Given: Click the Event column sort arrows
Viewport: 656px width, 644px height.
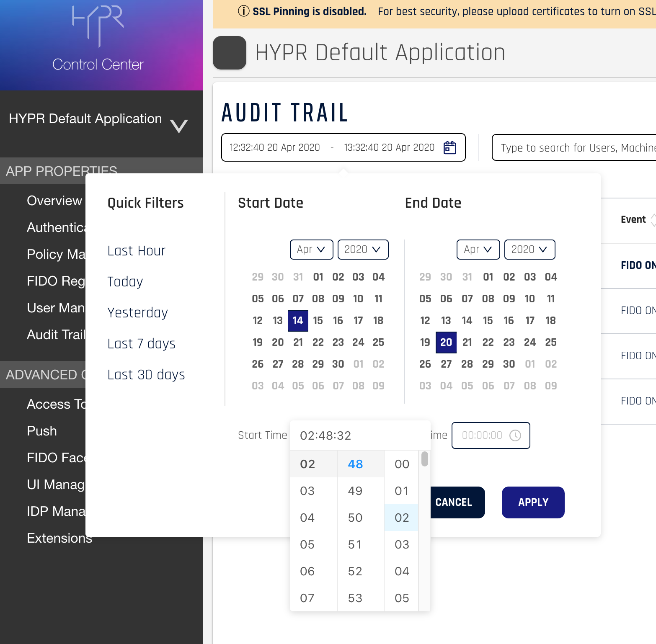Looking at the screenshot, I should pos(653,219).
